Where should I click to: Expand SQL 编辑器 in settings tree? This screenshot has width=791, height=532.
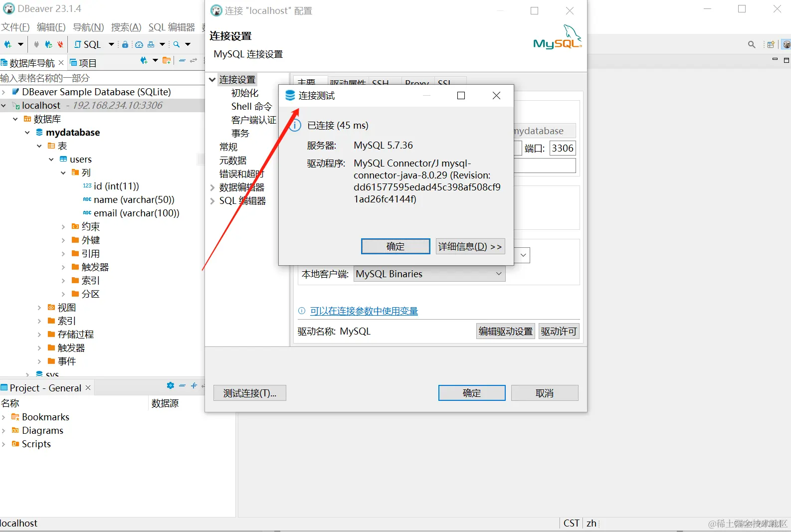(212, 201)
